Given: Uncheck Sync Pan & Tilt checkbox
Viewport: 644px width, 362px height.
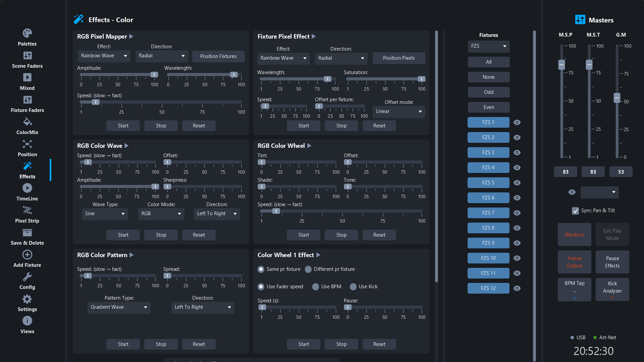Looking at the screenshot, I should (575, 210).
